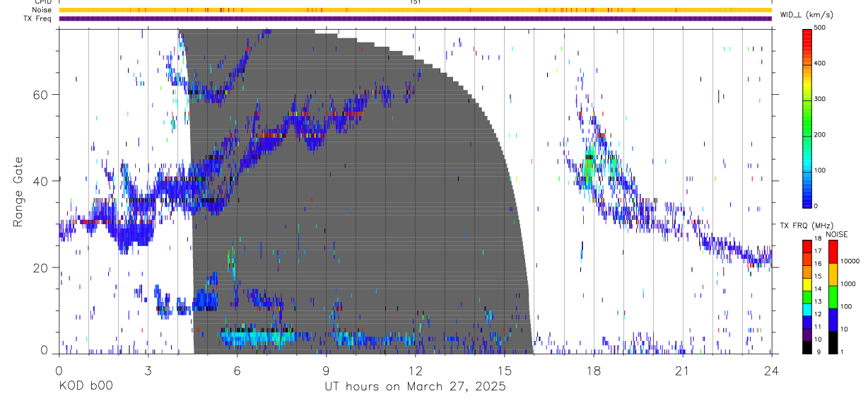Click the 18 label on TX FRQ legend
This screenshot has height=401, width=868.
click(x=819, y=240)
